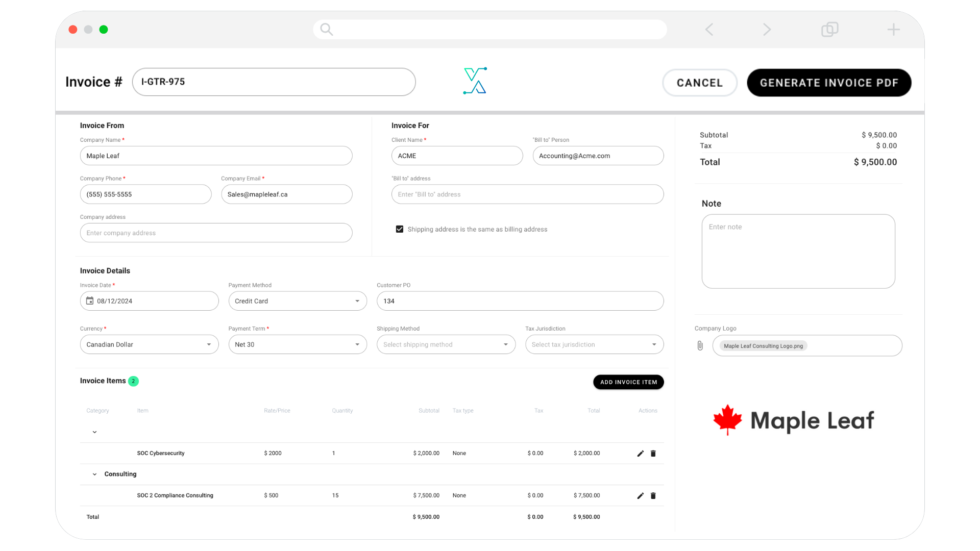Click the browser search magnifier icon
Screen dimensions: 980x551
[327, 30]
